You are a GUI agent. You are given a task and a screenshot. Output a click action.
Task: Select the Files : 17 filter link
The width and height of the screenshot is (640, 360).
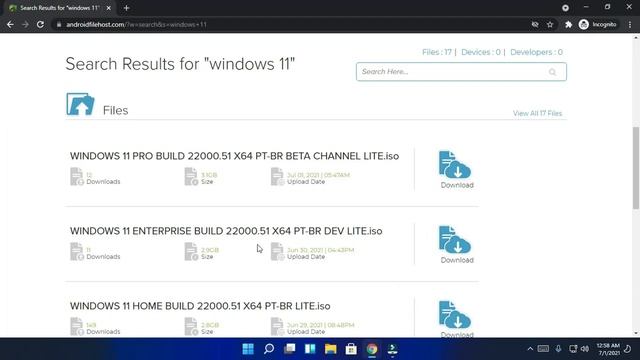point(437,52)
